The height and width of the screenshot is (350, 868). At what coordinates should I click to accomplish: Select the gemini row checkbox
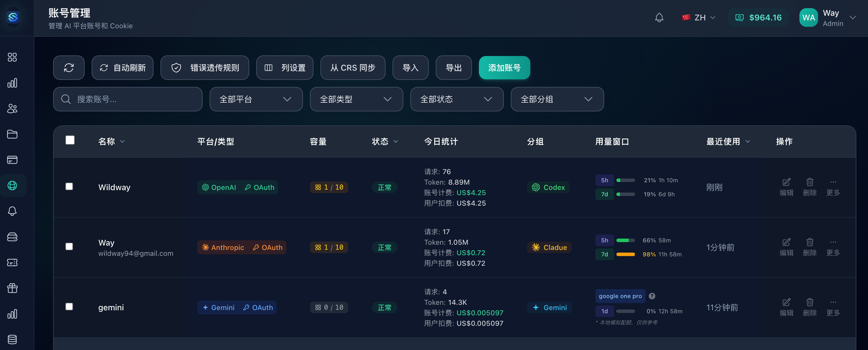69,307
